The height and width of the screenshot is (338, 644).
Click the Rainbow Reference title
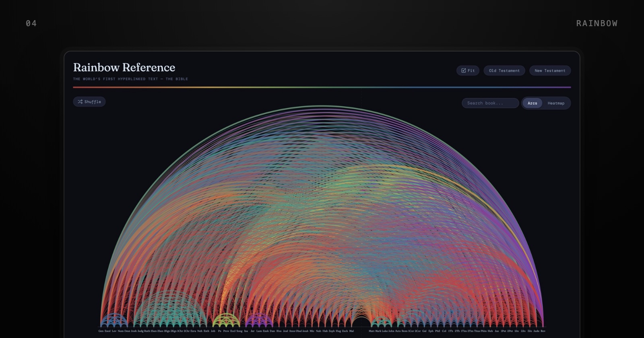coord(124,67)
